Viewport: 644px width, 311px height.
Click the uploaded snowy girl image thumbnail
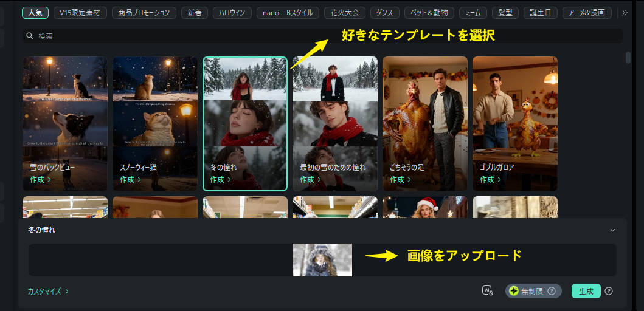(x=322, y=260)
